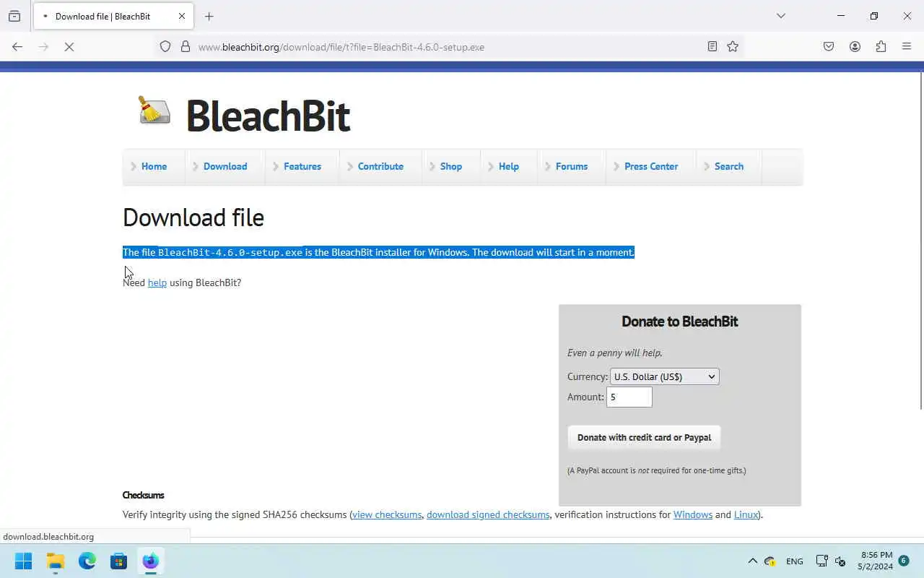The width and height of the screenshot is (924, 578).
Task: Click the tray security warning icon
Action: pyautogui.click(x=770, y=561)
